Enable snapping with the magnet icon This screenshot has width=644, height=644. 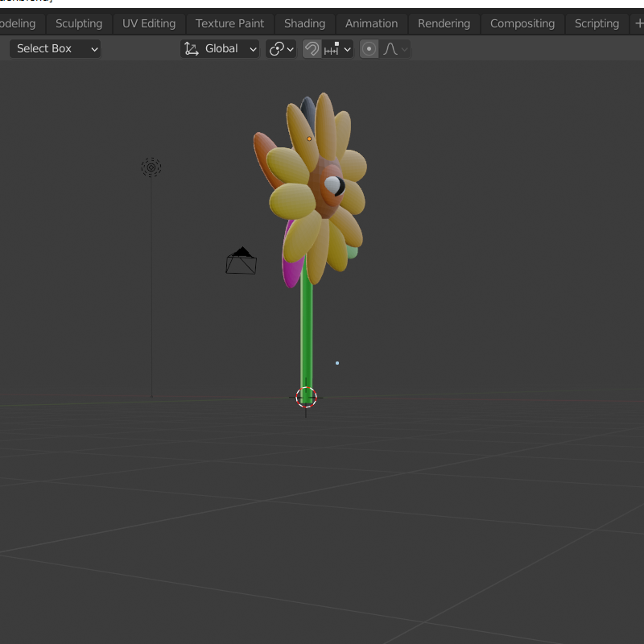312,48
